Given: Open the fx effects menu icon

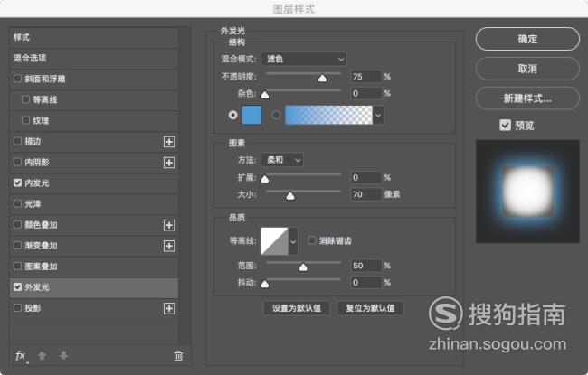Looking at the screenshot, I should (21, 355).
